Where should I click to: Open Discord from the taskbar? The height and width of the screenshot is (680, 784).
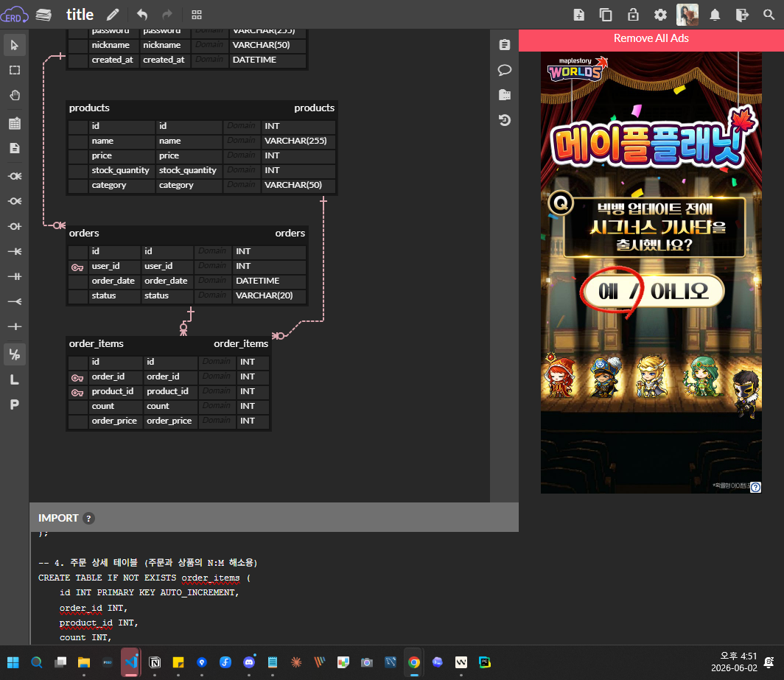click(x=249, y=662)
